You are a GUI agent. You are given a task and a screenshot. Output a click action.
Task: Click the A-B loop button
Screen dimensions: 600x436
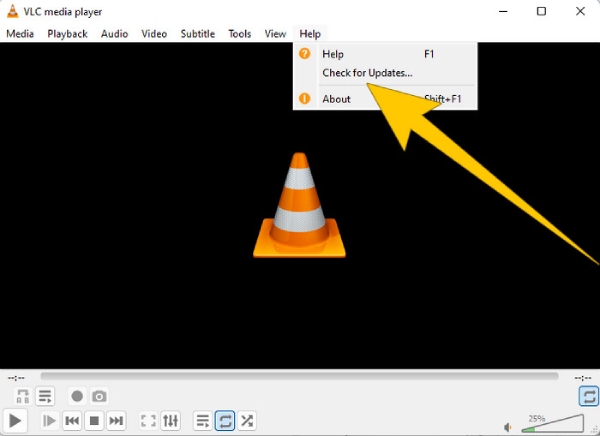[23, 396]
